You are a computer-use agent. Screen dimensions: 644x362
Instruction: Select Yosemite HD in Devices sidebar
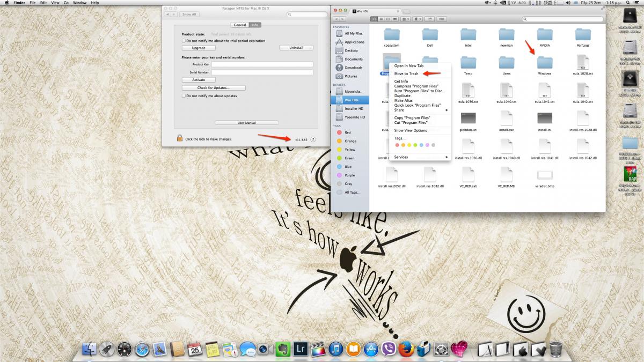click(x=350, y=117)
